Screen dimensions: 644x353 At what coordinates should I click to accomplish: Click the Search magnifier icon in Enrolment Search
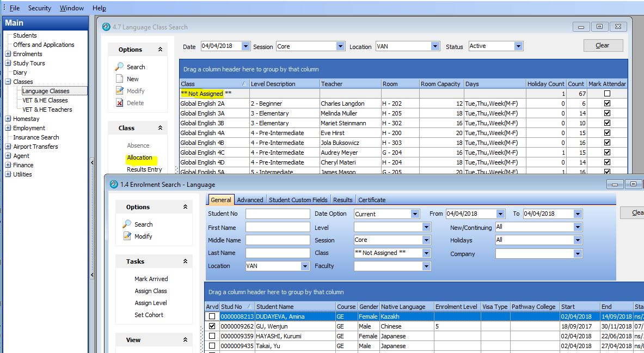pyautogui.click(x=127, y=224)
